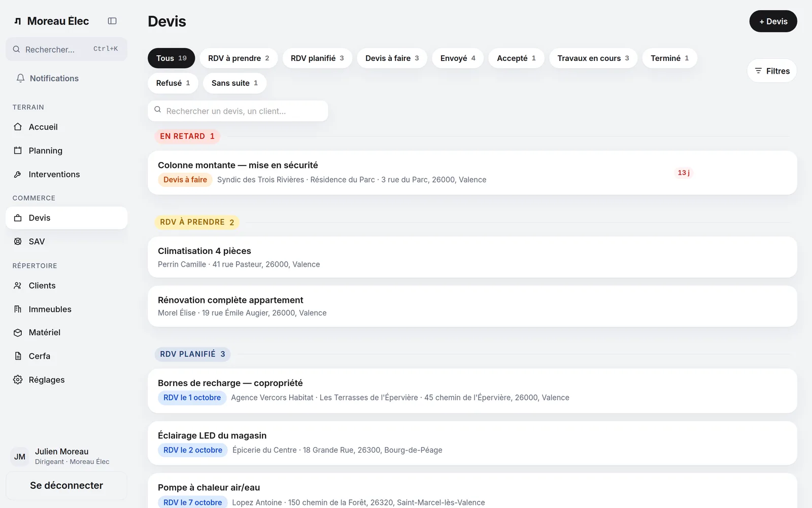Create a new quote with + Devis
This screenshot has height=508, width=812.
pyautogui.click(x=773, y=21)
